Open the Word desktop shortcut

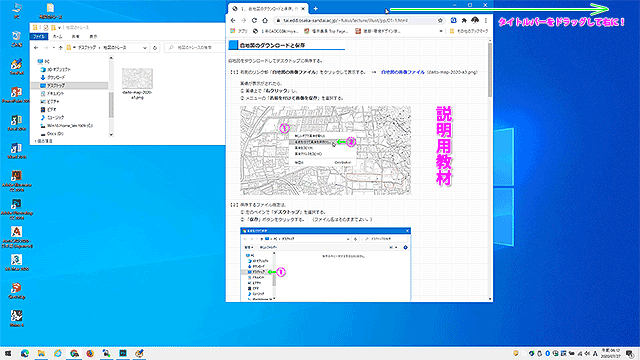tap(16, 151)
